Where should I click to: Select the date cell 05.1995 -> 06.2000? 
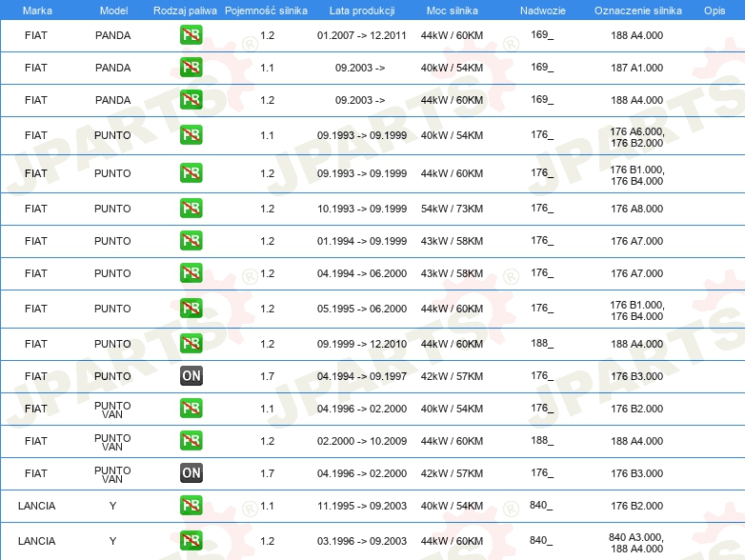[x=362, y=309]
